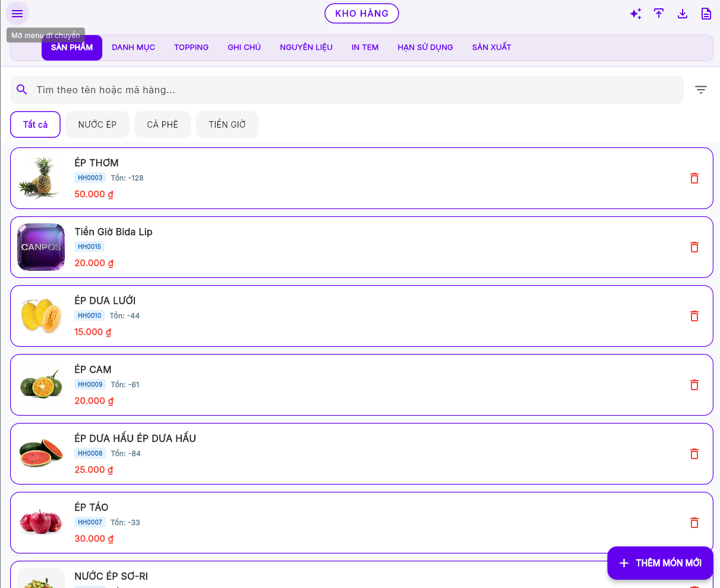The image size is (720, 588).
Task: Switch to the SẢN XUẤT tab
Action: [492, 48]
